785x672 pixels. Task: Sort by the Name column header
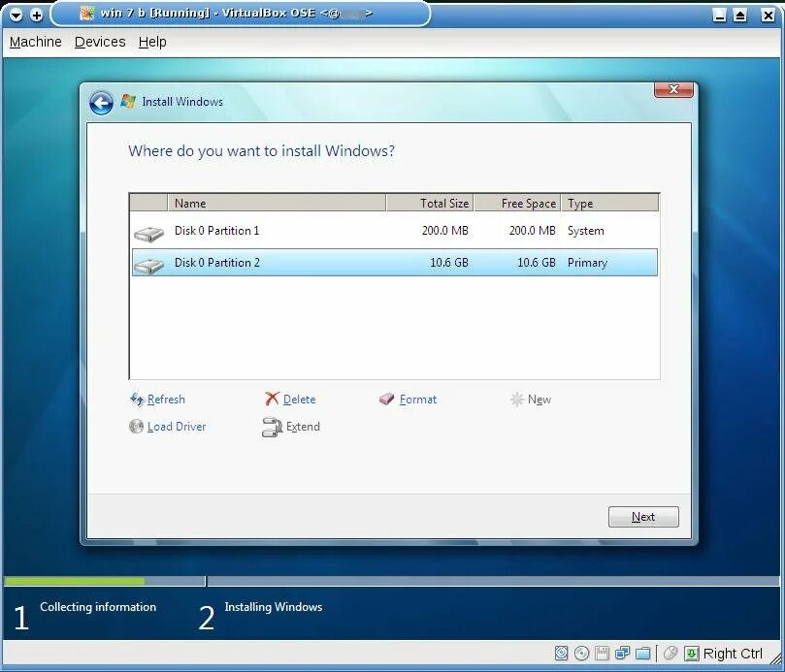277,203
